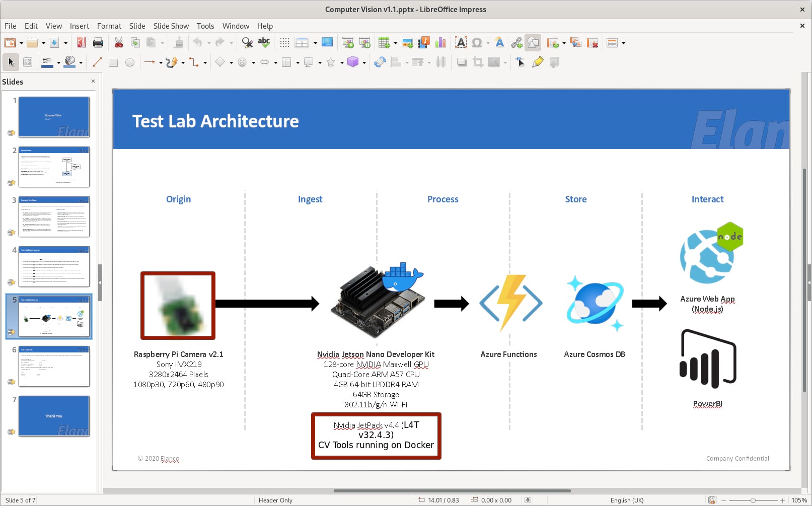
Task: Toggle extrusion on object
Action: tap(554, 62)
